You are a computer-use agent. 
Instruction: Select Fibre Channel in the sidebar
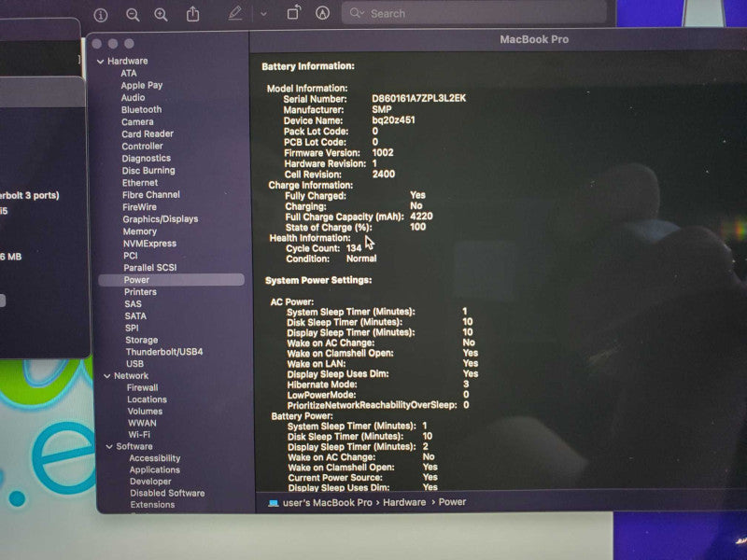[x=151, y=195]
